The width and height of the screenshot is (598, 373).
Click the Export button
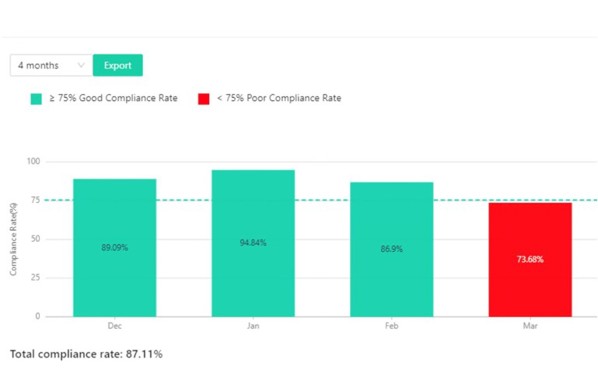pos(118,65)
